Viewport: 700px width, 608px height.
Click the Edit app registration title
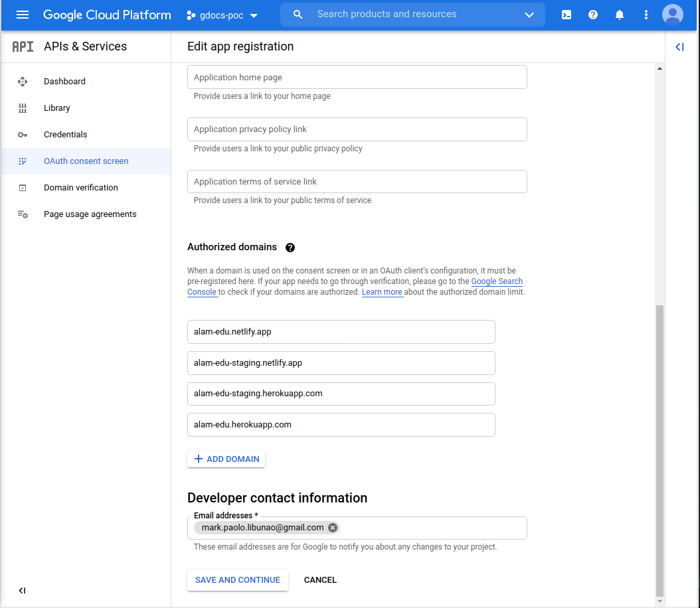240,46
